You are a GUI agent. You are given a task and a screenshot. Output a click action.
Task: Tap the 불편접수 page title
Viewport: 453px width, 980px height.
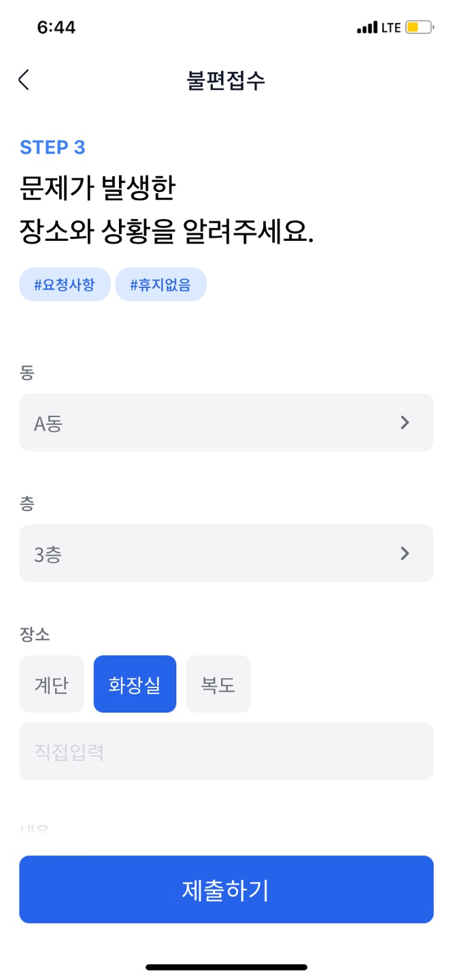point(226,80)
